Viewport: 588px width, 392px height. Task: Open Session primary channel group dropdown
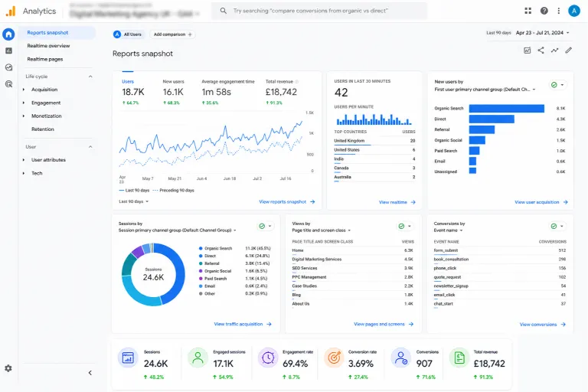click(178, 230)
